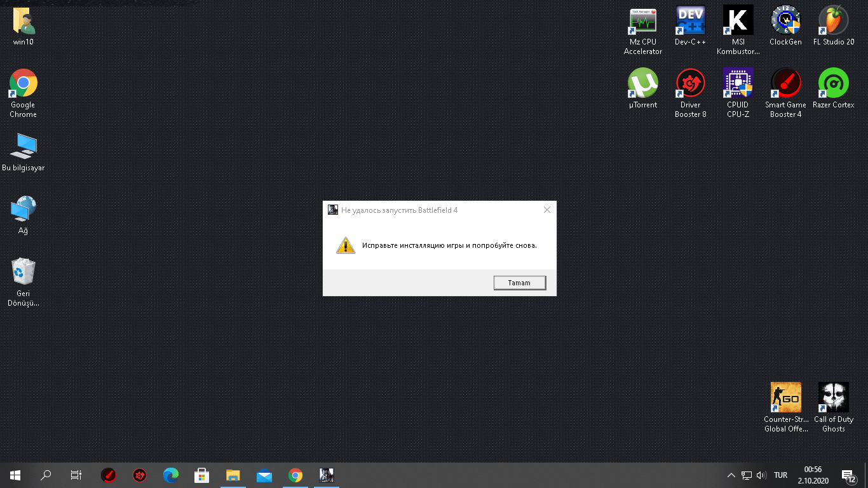Select the ClockGen desktop shortcut
Viewport: 868px width, 488px height.
[786, 26]
